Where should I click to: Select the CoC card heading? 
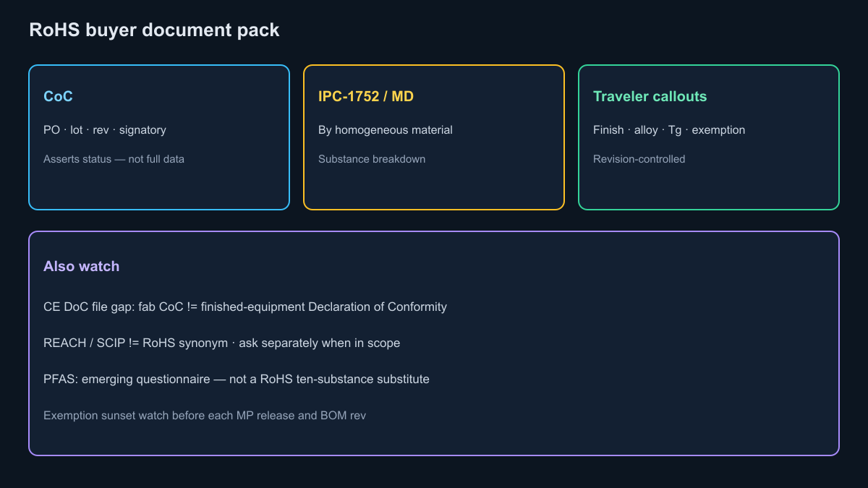pyautogui.click(x=58, y=96)
